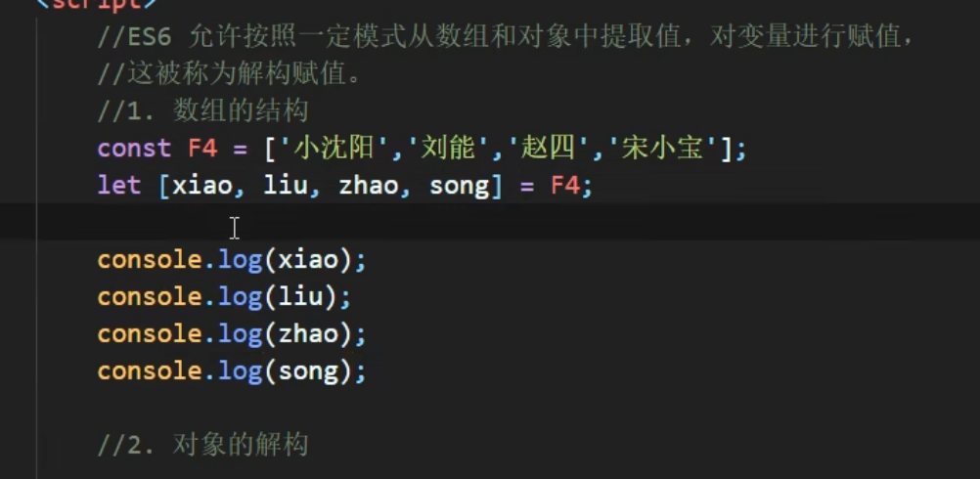Image resolution: width=980 pixels, height=479 pixels.
Task: Click console.log(xiao) statement
Action: 231,260
